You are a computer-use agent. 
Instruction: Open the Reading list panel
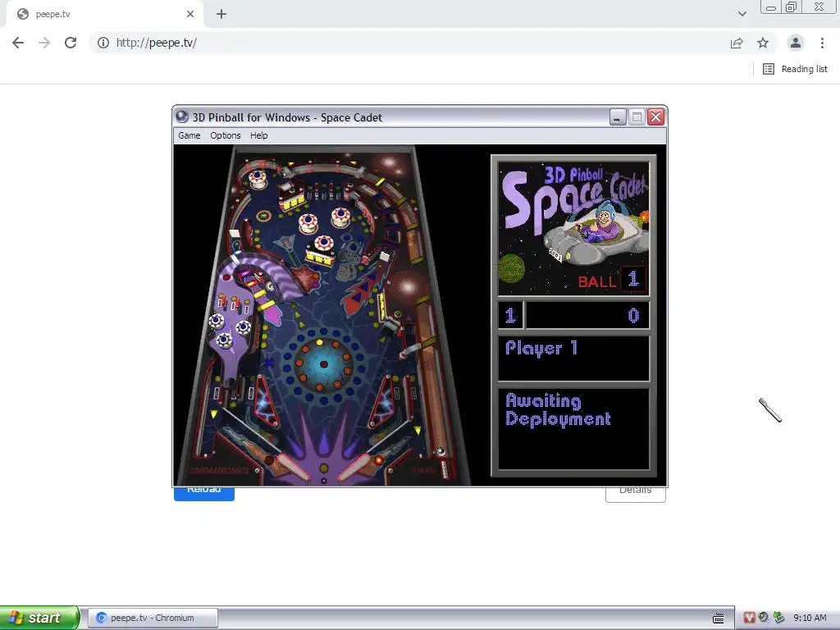[x=795, y=69]
